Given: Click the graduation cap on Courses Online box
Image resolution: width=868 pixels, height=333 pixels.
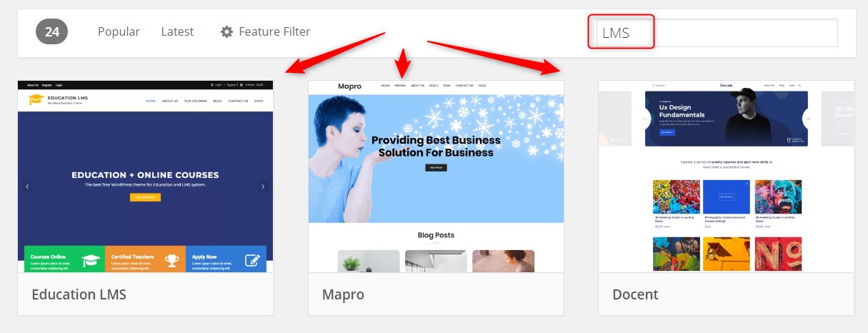Looking at the screenshot, I should point(90,260).
